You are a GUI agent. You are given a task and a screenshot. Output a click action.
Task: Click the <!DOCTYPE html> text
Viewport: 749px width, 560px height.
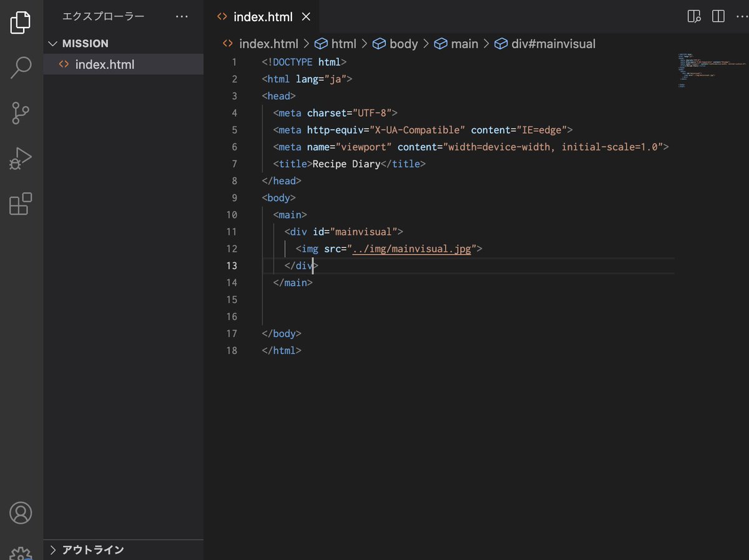(304, 62)
